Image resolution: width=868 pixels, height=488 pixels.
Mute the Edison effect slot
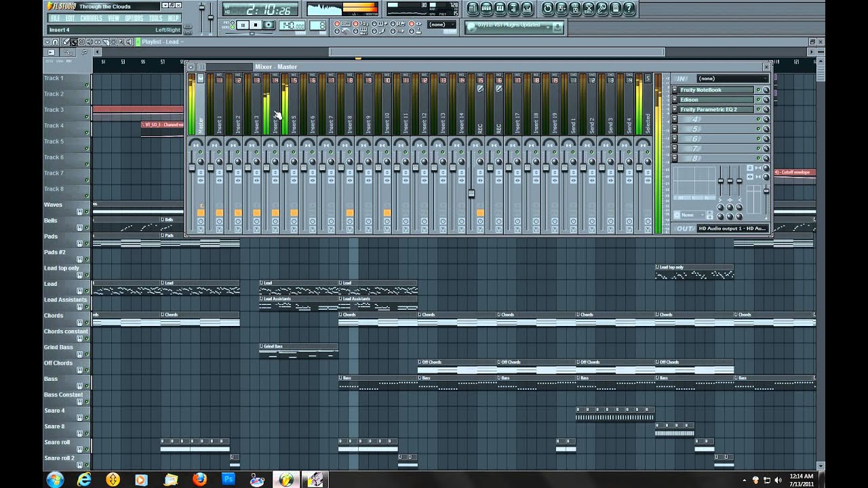point(759,100)
